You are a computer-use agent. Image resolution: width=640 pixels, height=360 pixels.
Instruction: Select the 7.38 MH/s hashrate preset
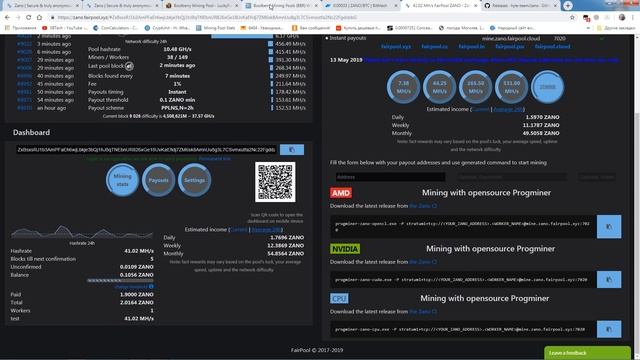click(403, 87)
